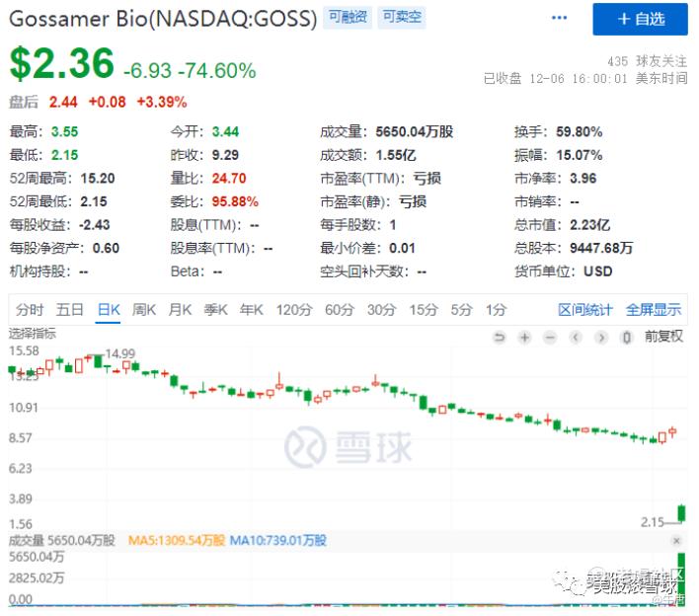Click the 14.99 high-price chart label
The height and width of the screenshot is (616, 699).
click(119, 353)
